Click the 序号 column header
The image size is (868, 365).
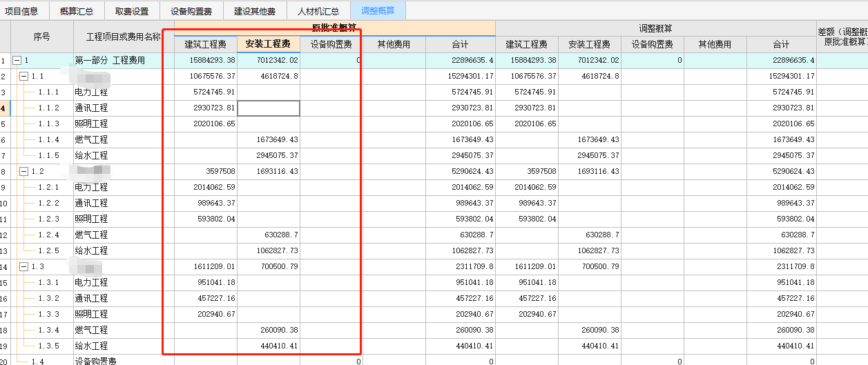tap(42, 37)
